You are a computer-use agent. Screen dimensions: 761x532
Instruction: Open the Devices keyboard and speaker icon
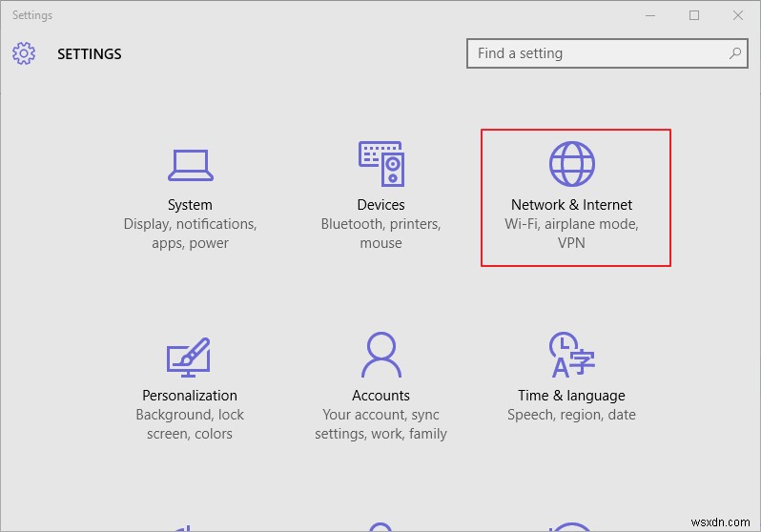[381, 164]
